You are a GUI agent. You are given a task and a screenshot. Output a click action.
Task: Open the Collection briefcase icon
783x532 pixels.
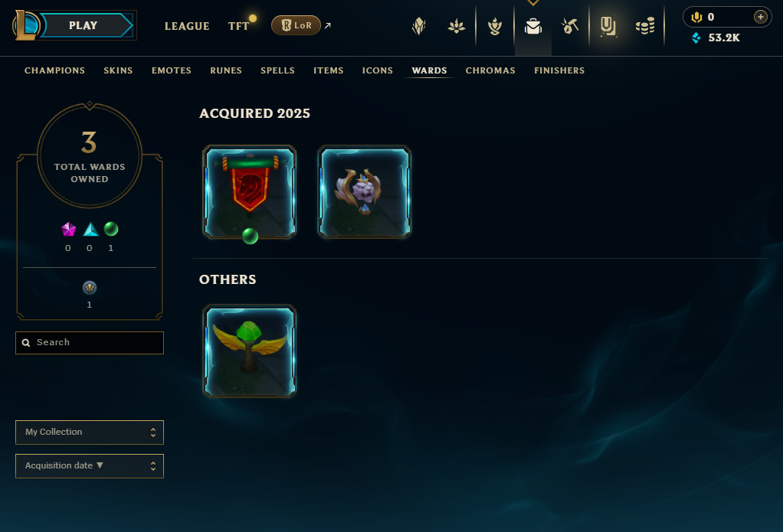[532, 26]
